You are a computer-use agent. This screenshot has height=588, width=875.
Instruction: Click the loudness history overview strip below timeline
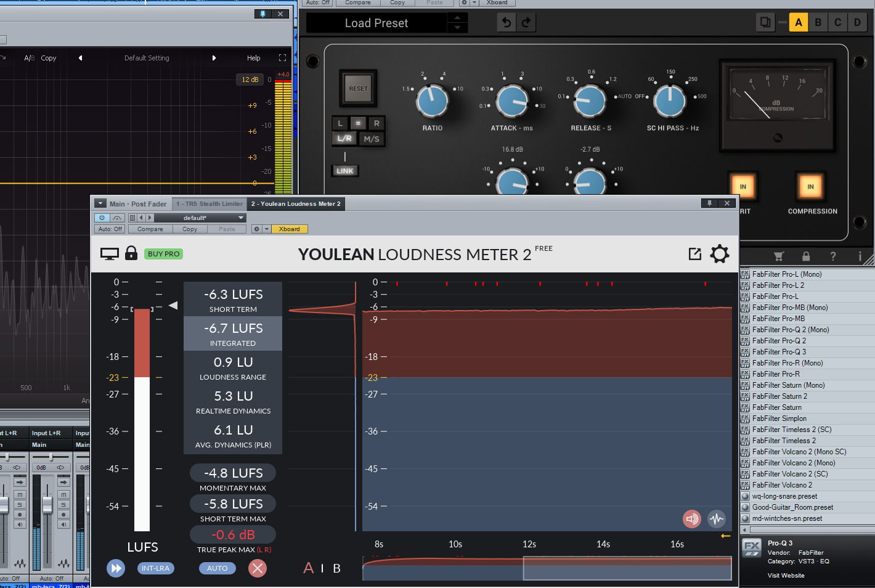547,568
